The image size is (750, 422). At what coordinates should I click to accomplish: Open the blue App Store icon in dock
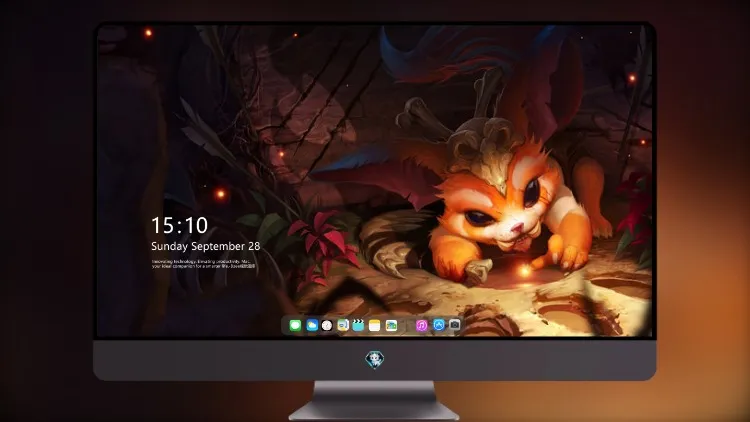(x=439, y=325)
